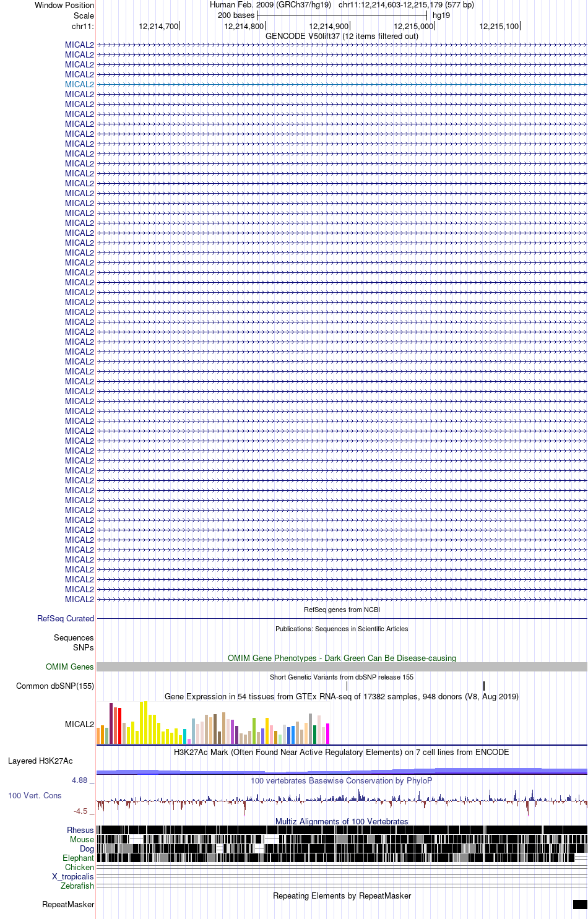
Task: Click the Chicken alignment label
Action: (79, 867)
